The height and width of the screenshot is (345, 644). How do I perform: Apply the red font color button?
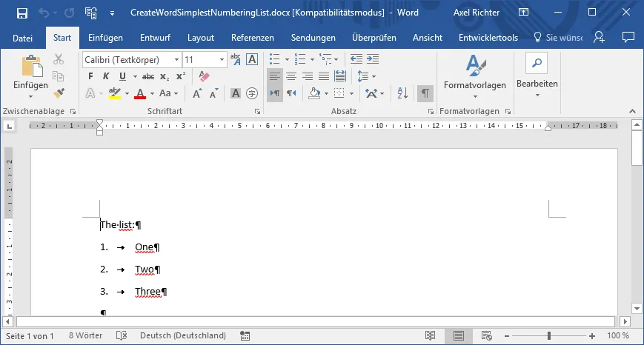pyautogui.click(x=140, y=93)
